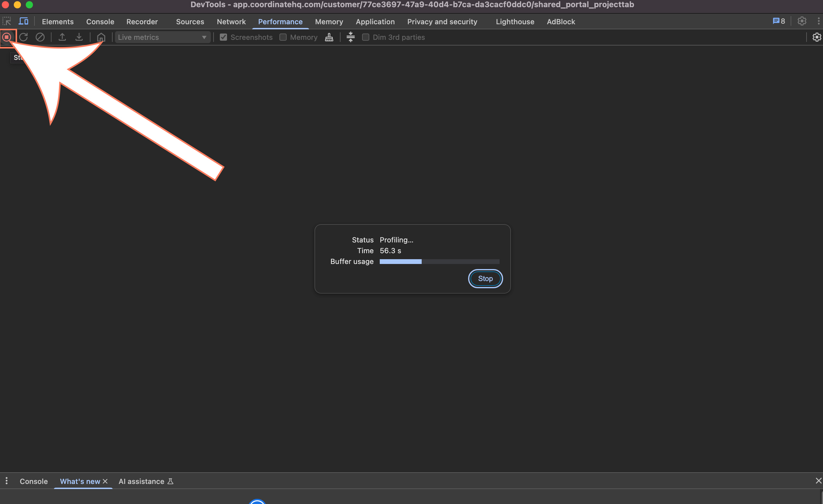Close the What's new tab
The width and height of the screenshot is (823, 504).
pyautogui.click(x=105, y=481)
